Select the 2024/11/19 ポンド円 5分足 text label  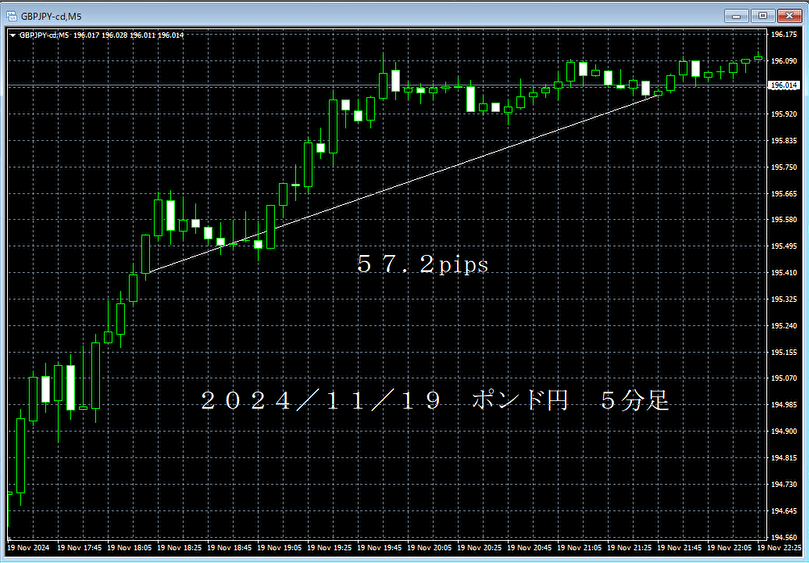pos(434,401)
